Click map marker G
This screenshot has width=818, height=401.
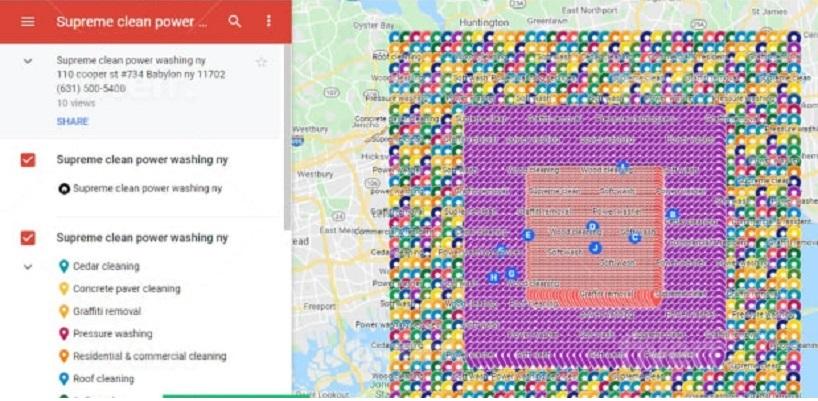pyautogui.click(x=511, y=273)
